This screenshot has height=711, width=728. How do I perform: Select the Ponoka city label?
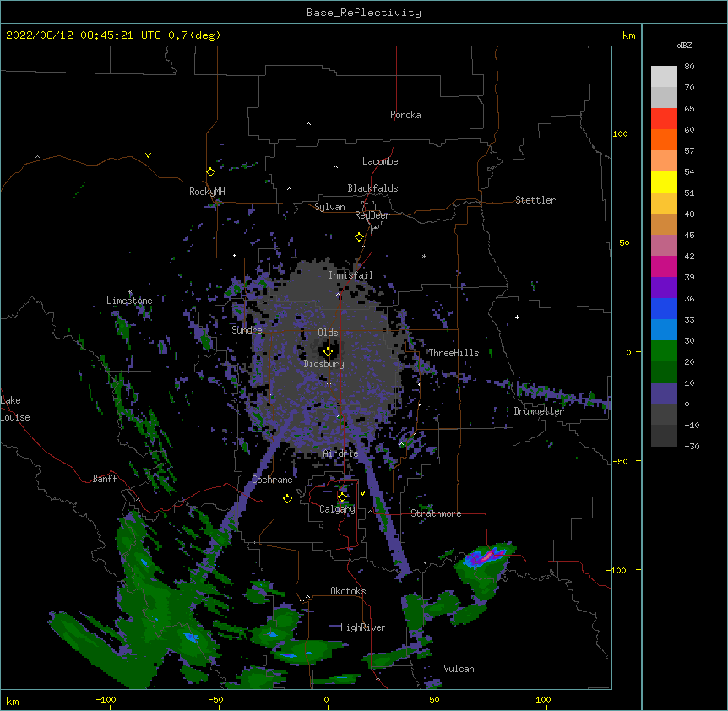[405, 115]
